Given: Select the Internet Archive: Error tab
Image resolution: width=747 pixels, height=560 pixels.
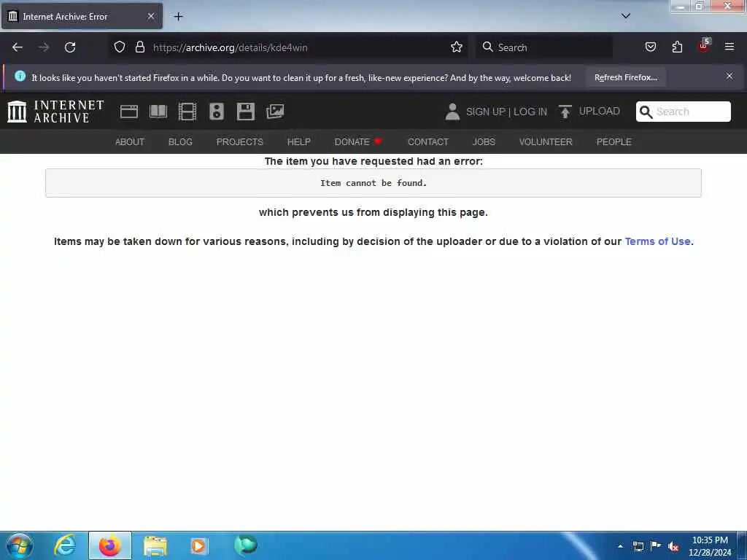Looking at the screenshot, I should click(82, 16).
